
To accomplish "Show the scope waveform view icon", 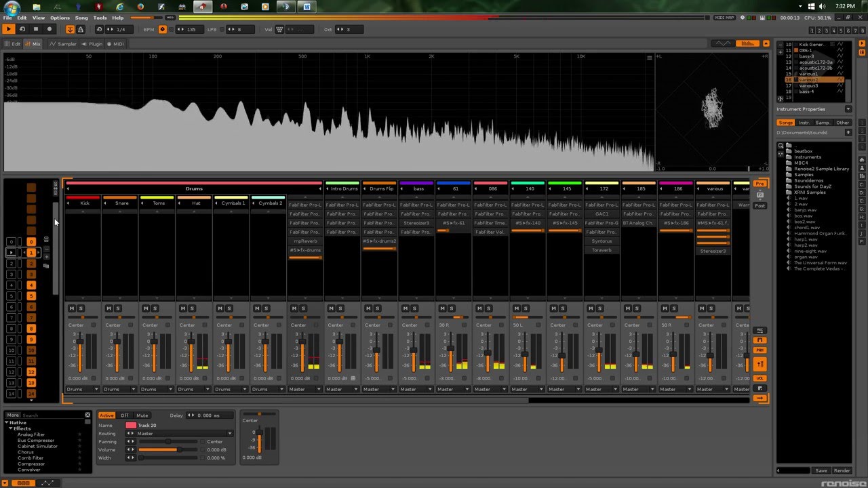I will point(724,43).
